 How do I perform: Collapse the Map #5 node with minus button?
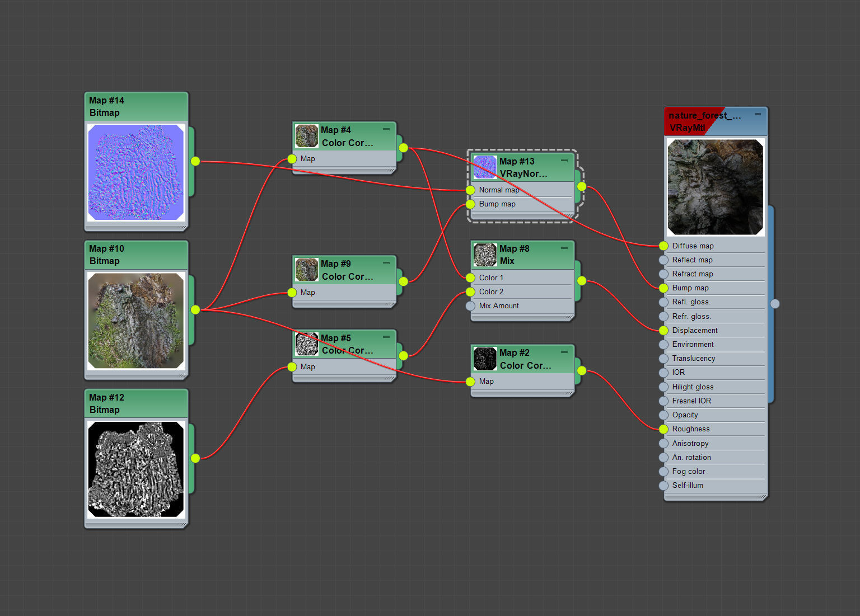386,337
